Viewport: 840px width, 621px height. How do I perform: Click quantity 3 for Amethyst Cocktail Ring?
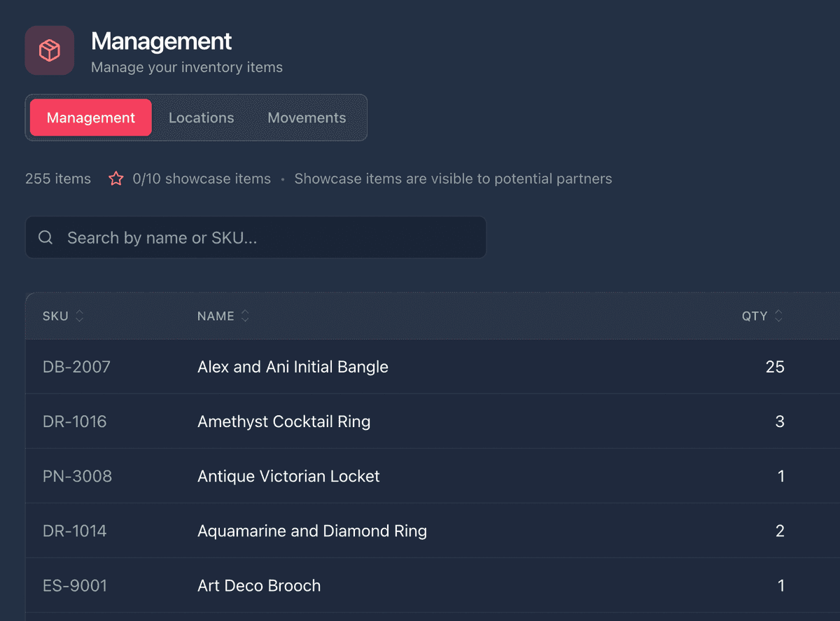tap(780, 421)
